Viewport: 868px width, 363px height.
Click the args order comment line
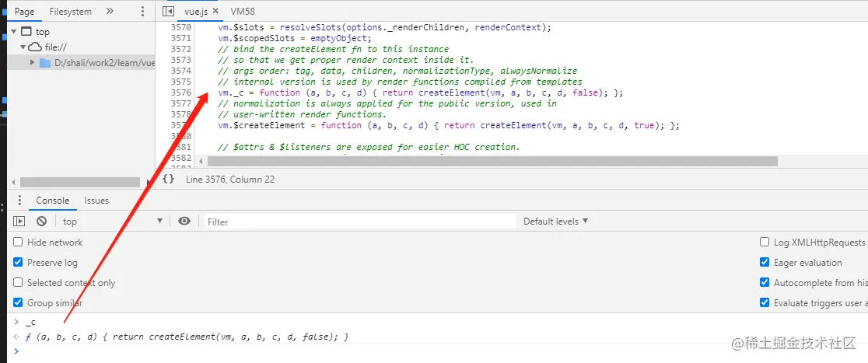(x=397, y=71)
